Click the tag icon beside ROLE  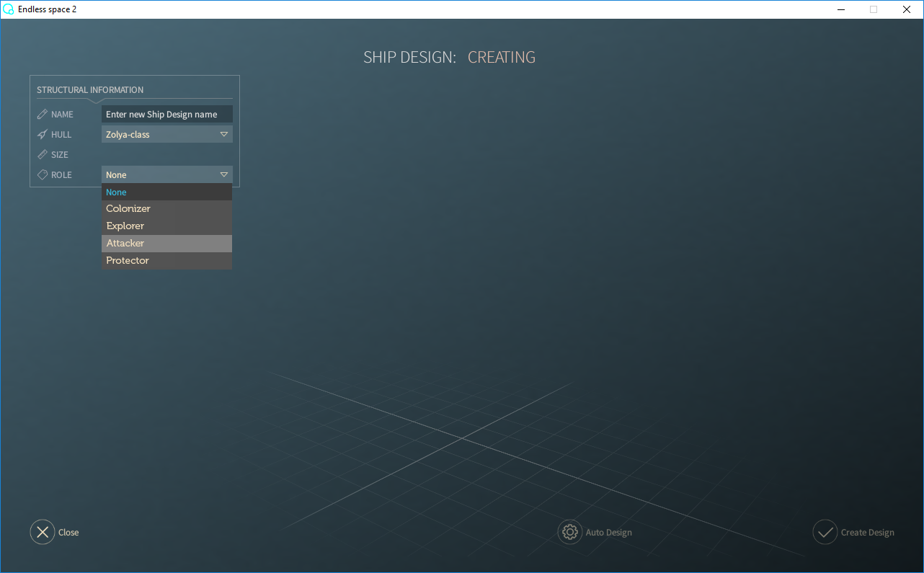[x=43, y=174]
